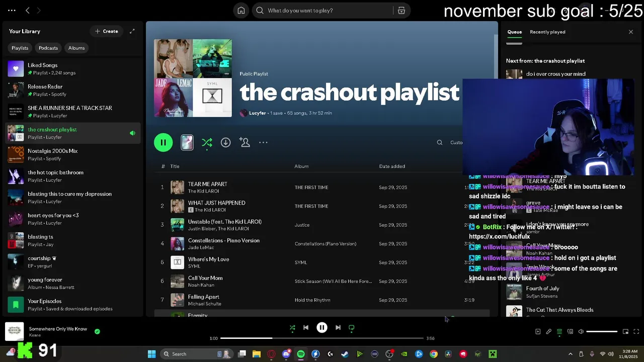This screenshot has width=644, height=362.
Task: Open Constellations (Piano Version) album link
Action: pyautogui.click(x=326, y=244)
